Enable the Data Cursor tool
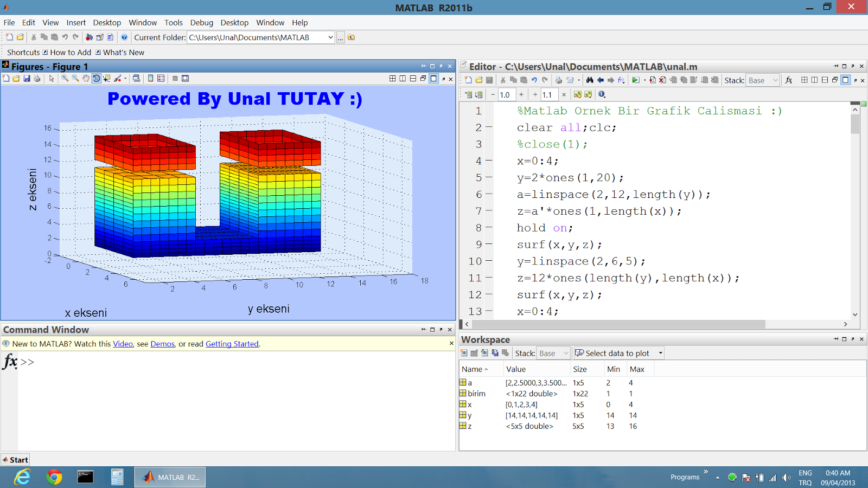Screen dimensions: 868x488 click(107, 79)
